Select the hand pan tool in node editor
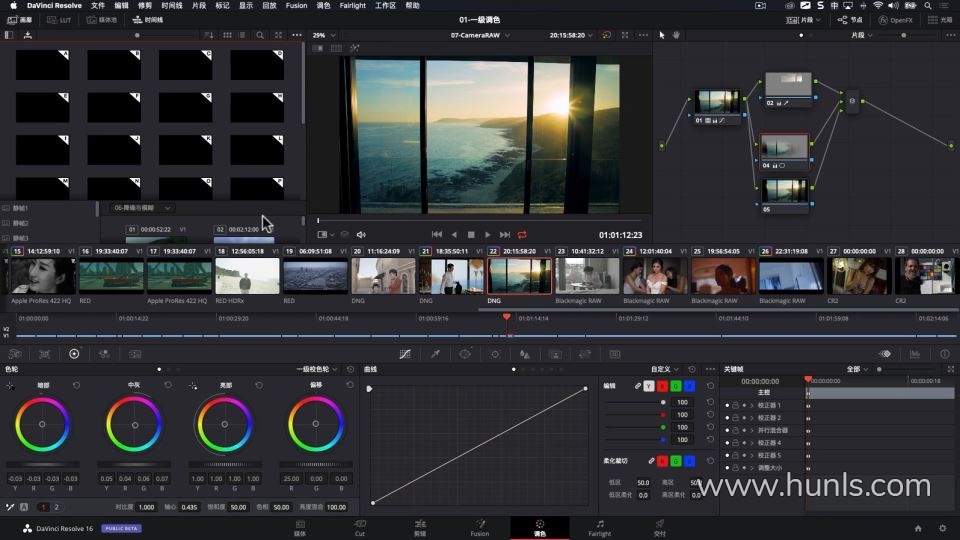This screenshot has height=540, width=960. pos(677,35)
